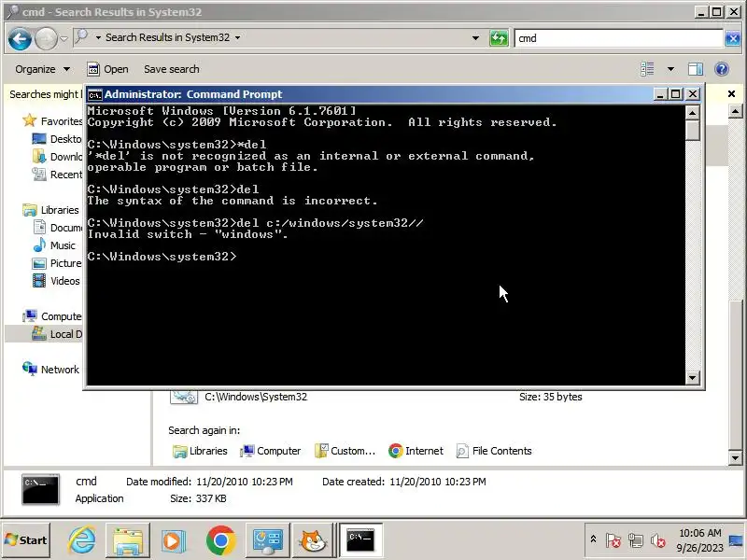Screen dimensions: 747x560
Task: Open Music library in navigation pane
Action: click(x=54, y=245)
